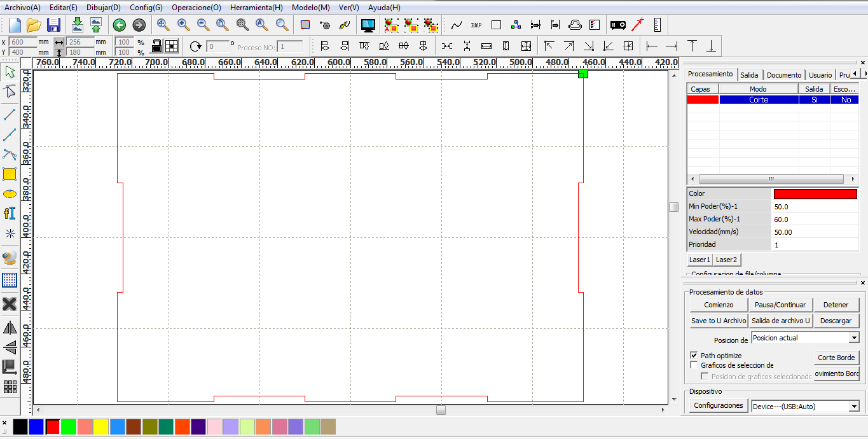Screen dimensions: 868x439
Task: Click the Descargar button
Action: [836, 321]
